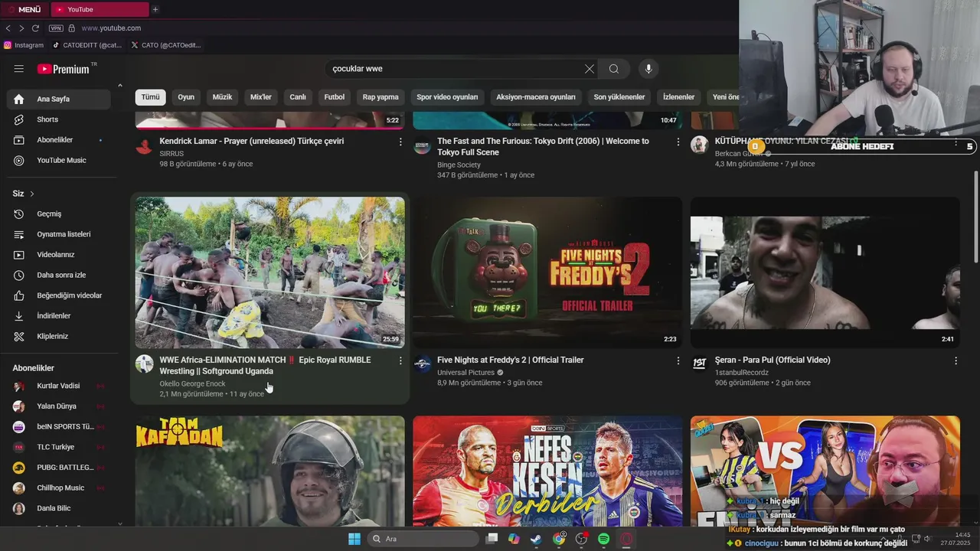Click the magnifier search button
980x551 pixels.
coord(614,69)
